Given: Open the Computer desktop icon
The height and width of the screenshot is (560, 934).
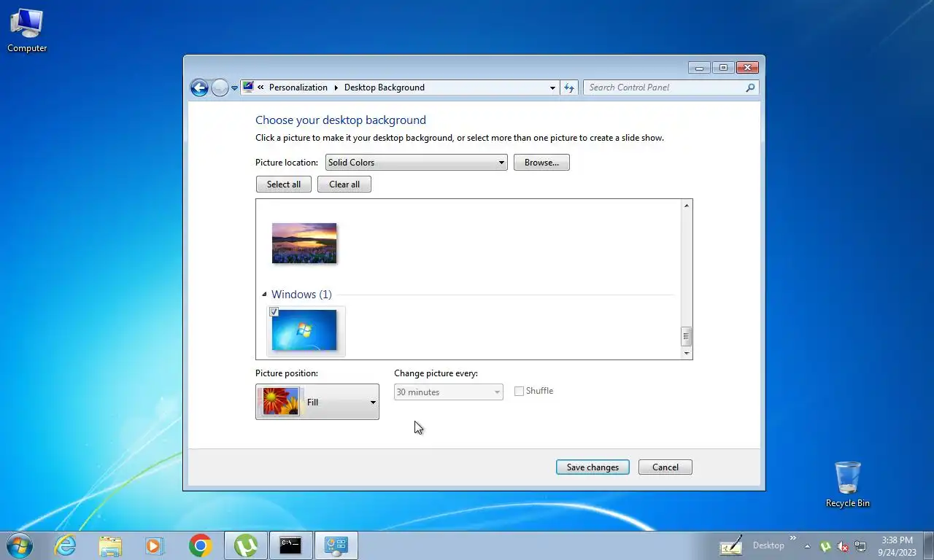Looking at the screenshot, I should point(27,31).
